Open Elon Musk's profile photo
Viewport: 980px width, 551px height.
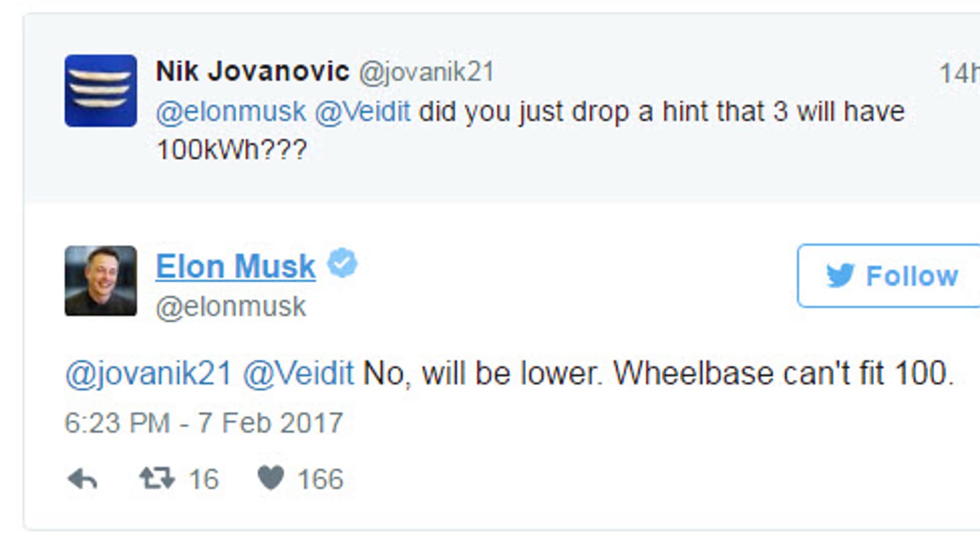[x=101, y=281]
